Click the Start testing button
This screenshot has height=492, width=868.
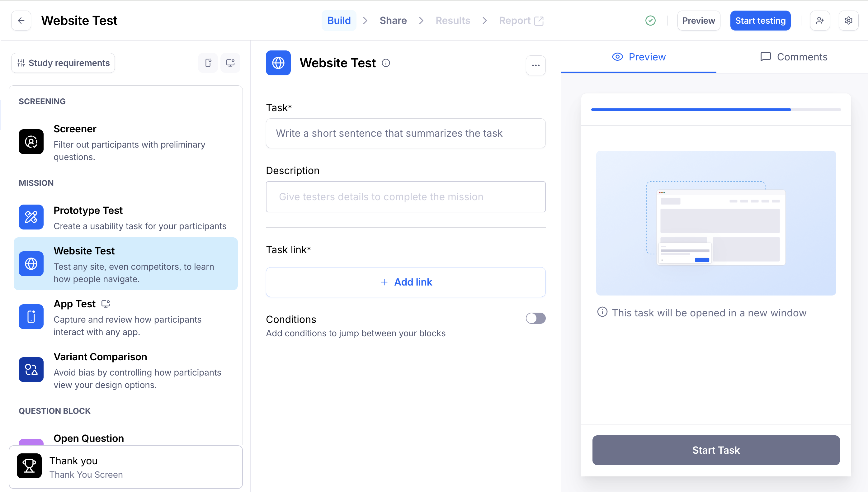[760, 21]
